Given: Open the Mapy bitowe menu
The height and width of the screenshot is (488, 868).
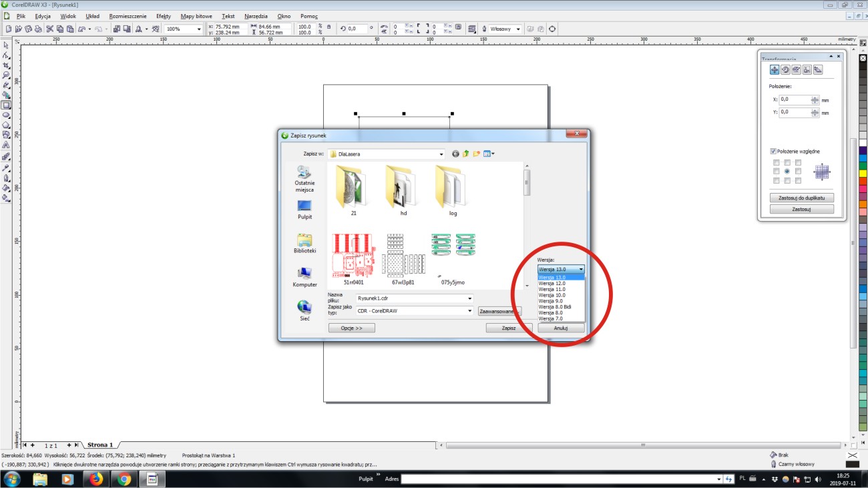Looking at the screenshot, I should [196, 15].
